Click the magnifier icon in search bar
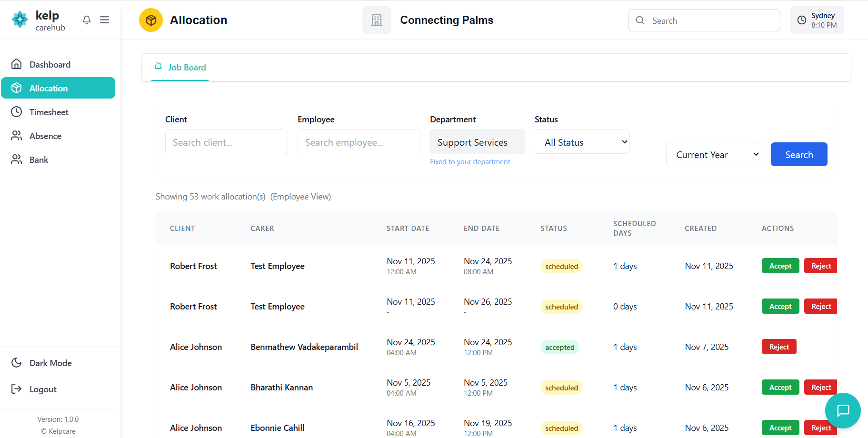Screen dimensions: 868x438 640,20
